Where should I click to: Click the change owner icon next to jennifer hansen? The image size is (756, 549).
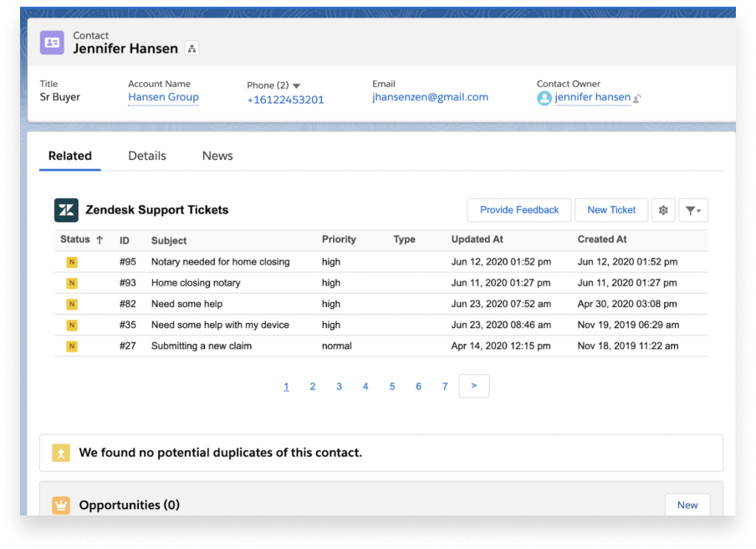pyautogui.click(x=637, y=98)
